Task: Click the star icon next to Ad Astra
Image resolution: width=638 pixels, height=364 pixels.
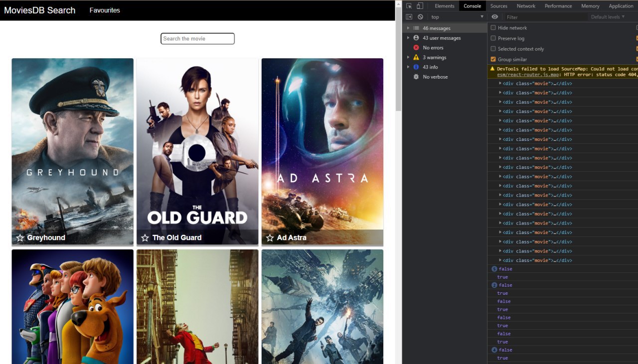Action: [270, 238]
